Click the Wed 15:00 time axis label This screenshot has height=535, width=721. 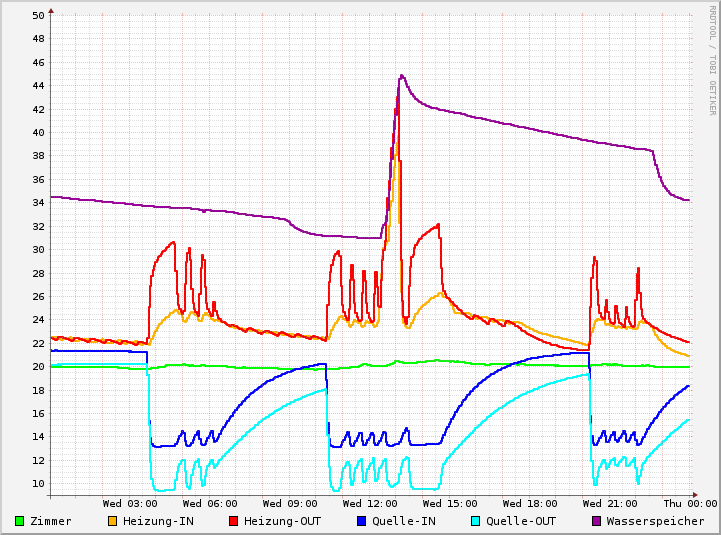450,504
